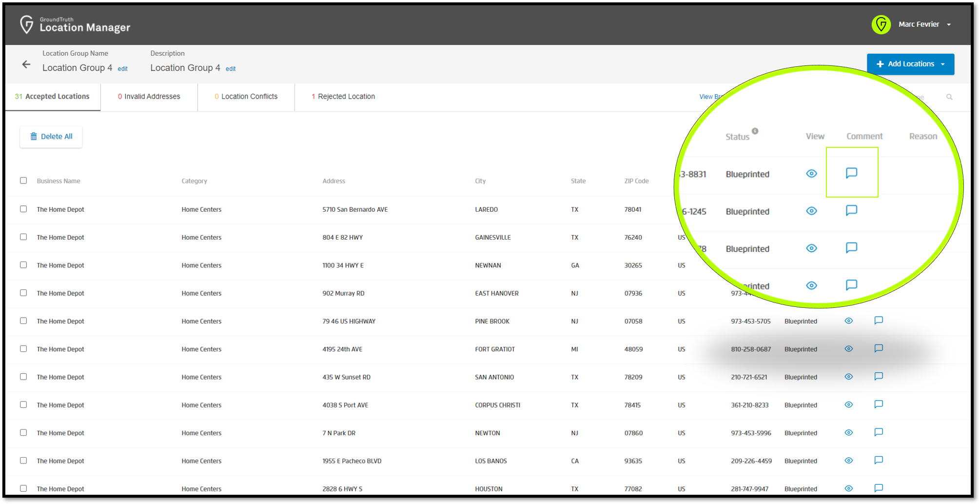
Task: Click the green user avatar icon
Action: click(881, 24)
